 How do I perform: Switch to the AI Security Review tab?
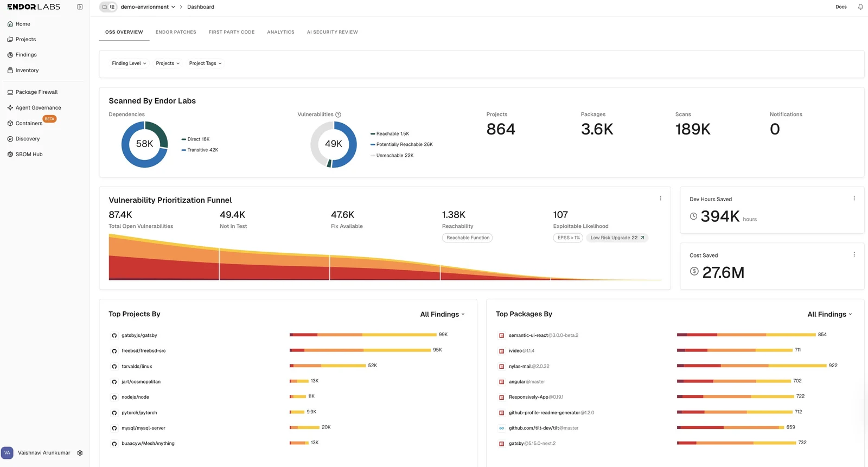coord(333,32)
